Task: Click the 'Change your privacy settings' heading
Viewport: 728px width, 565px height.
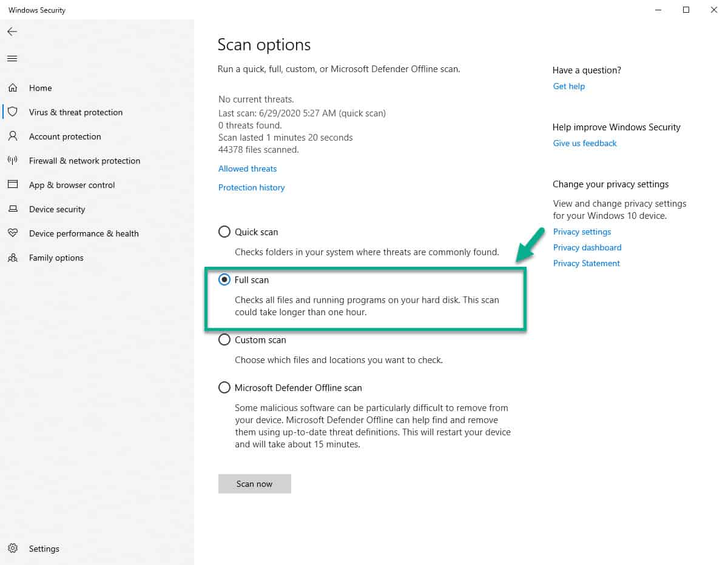Action: coord(610,184)
